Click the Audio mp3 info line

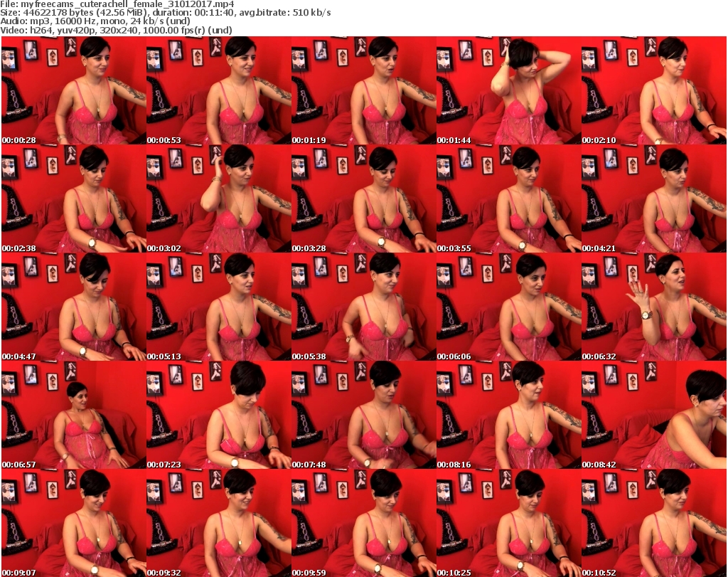[95, 22]
